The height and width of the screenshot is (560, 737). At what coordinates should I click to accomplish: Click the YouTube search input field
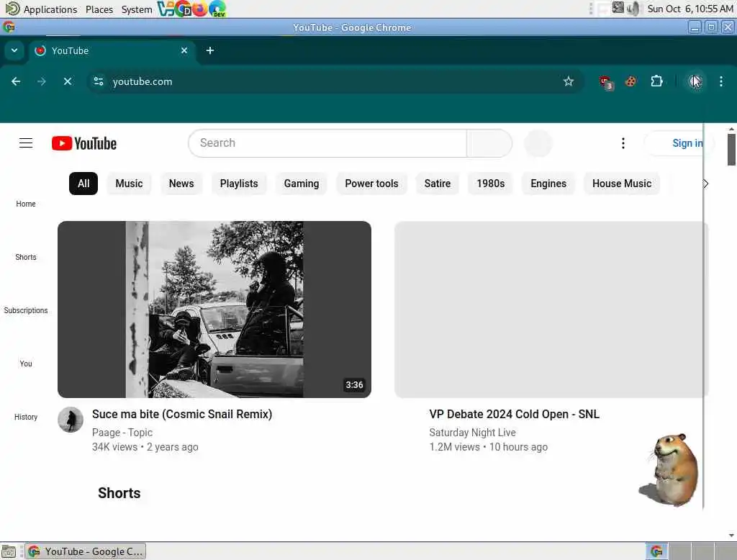tap(327, 143)
